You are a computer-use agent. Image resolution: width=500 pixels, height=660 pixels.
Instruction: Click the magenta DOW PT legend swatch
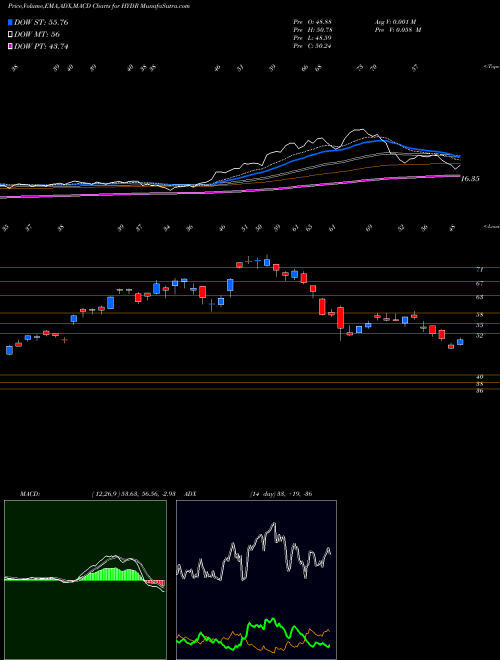(x=10, y=47)
